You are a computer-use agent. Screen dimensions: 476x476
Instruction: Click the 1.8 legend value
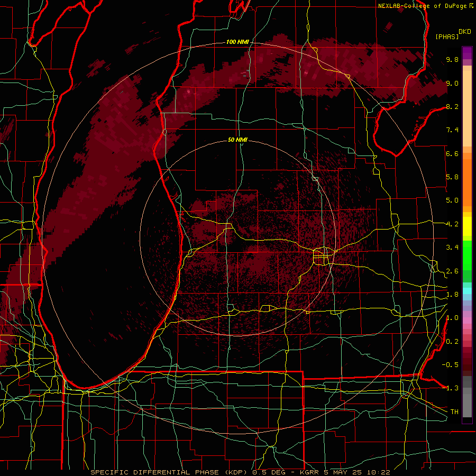tap(452, 295)
